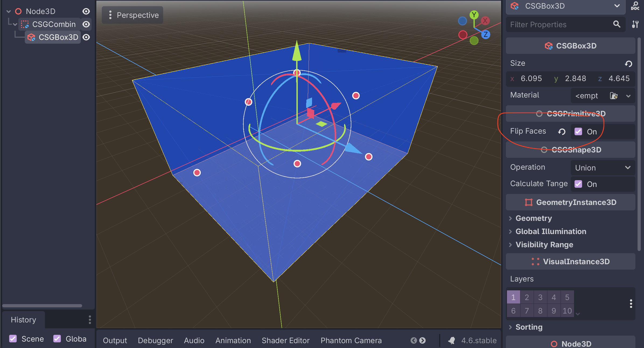Click the green Y axis on the view gizmo

click(474, 15)
